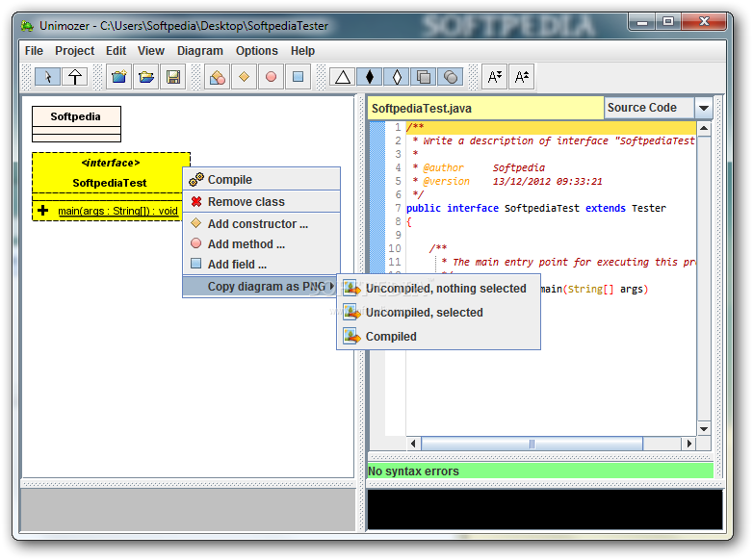
Task: Select Add method ... in context menu
Action: (261, 244)
